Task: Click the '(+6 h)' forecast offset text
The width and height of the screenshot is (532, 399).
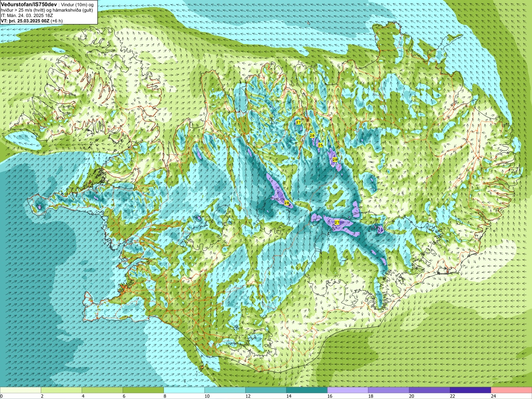Action: point(57,21)
